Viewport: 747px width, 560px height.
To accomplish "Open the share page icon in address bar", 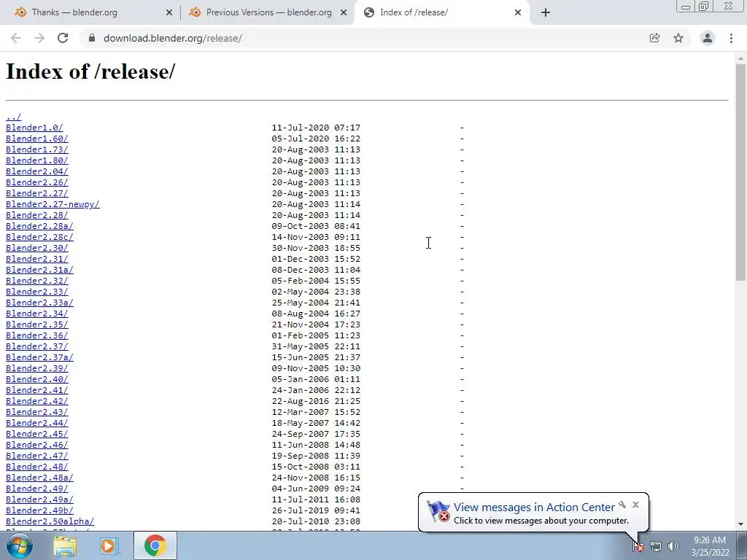I will [x=655, y=38].
